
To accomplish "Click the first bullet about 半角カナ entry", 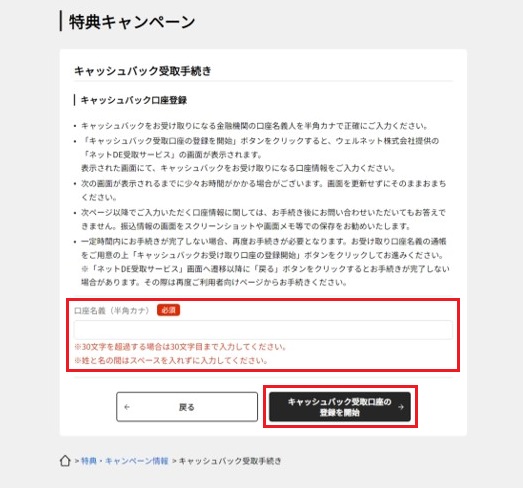I will (255, 126).
